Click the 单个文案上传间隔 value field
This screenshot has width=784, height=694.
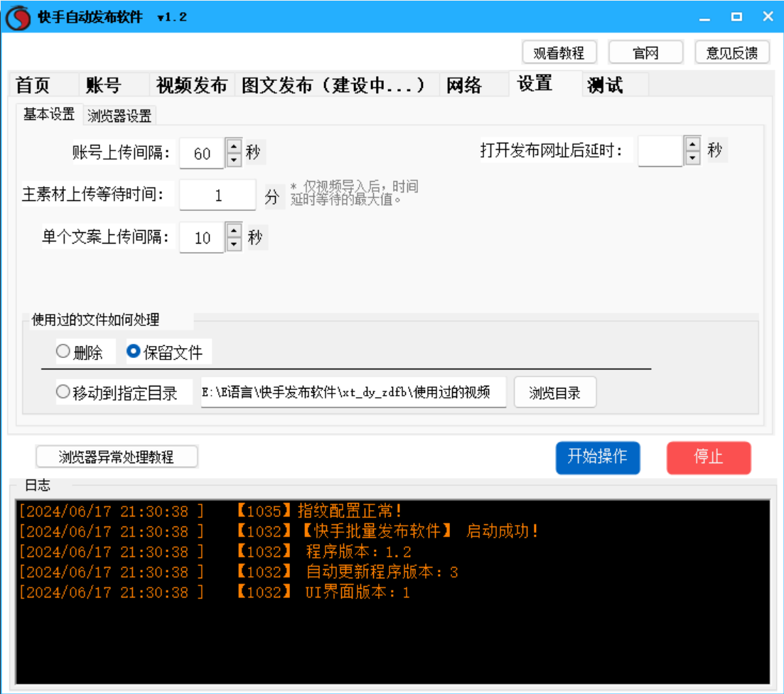202,237
